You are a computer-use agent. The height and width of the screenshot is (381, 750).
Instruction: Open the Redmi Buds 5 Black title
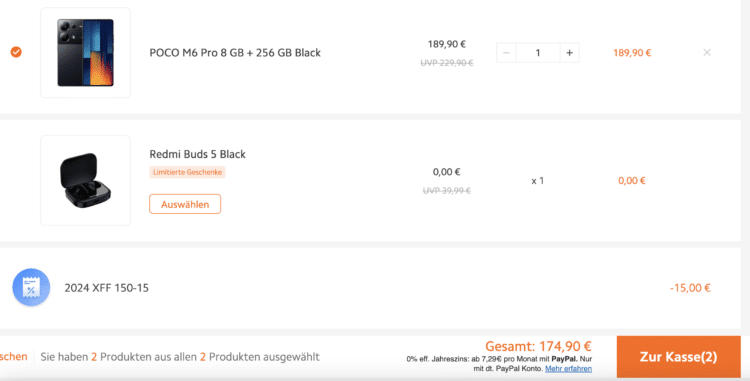[198, 154]
